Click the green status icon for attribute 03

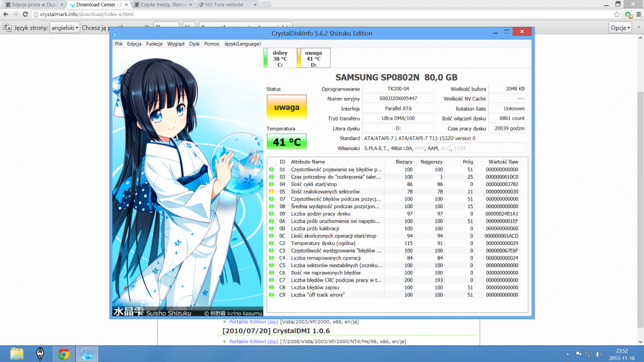pyautogui.click(x=272, y=176)
